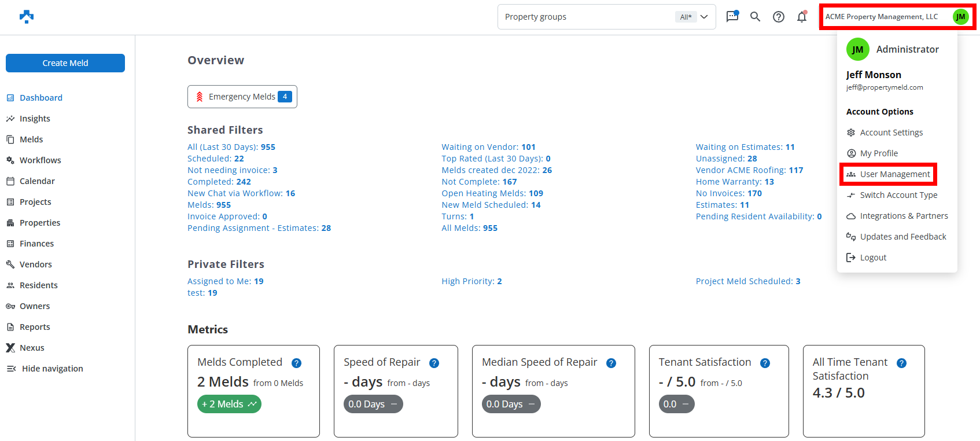Open User Management from the account menu
The height and width of the screenshot is (441, 980).
click(x=894, y=174)
